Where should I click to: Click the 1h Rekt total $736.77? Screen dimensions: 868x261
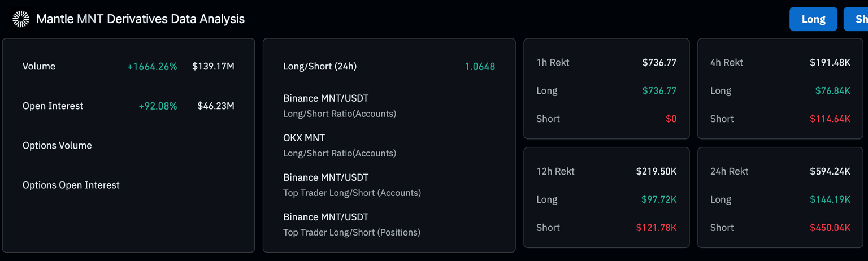click(x=659, y=63)
